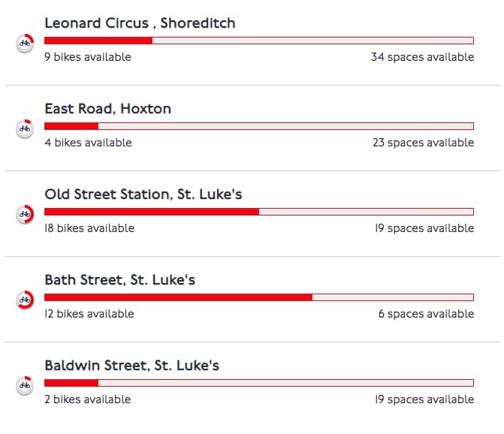Select Old Street Station, St. Luke's title

tap(143, 194)
